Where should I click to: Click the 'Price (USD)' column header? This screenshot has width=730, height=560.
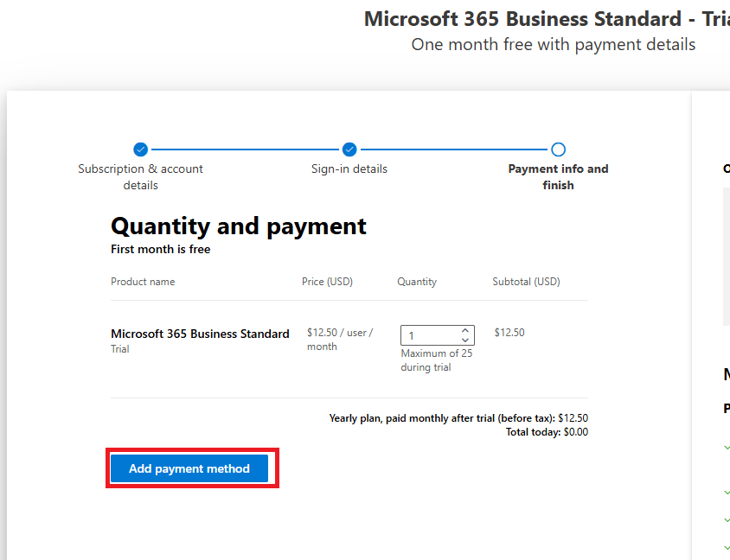pyautogui.click(x=327, y=282)
